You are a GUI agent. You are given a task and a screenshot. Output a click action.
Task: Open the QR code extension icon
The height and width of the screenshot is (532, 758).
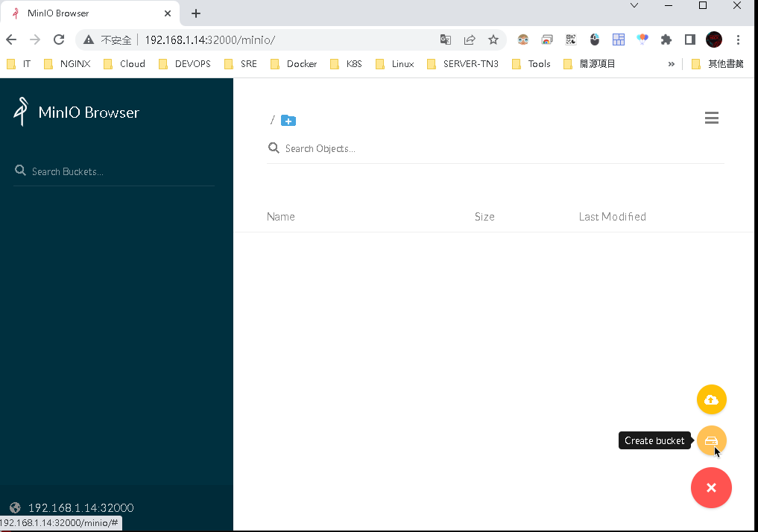tap(571, 39)
